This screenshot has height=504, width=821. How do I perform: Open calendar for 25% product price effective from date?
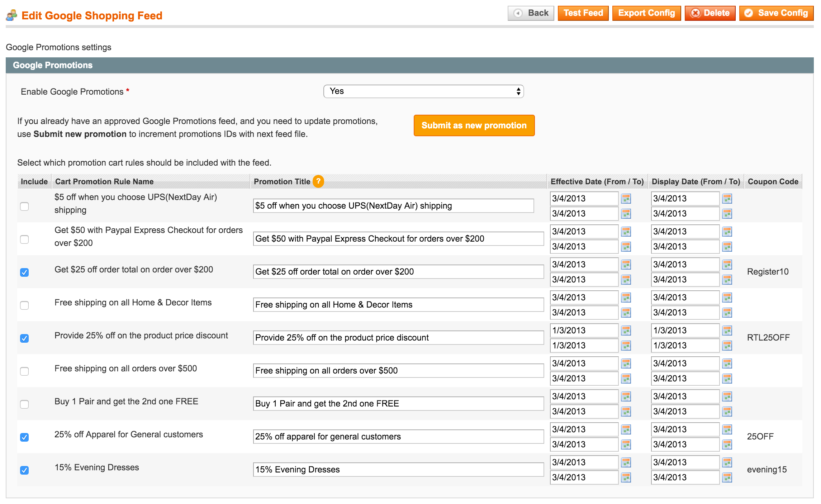pyautogui.click(x=626, y=331)
